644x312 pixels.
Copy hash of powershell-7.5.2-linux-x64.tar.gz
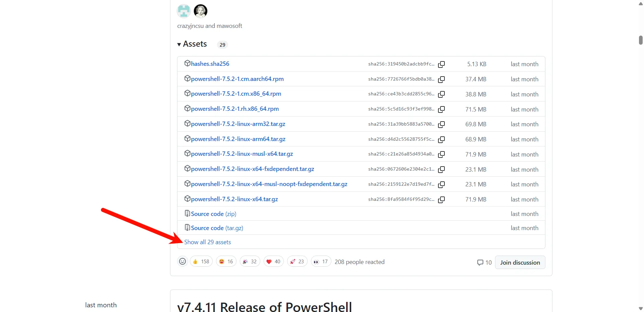pos(441,199)
